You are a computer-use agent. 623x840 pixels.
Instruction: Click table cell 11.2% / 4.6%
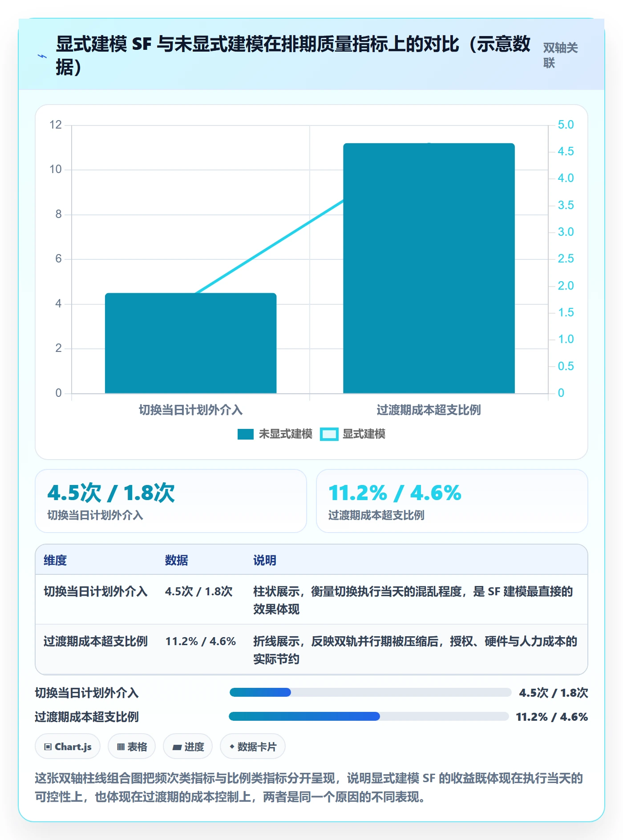(201, 641)
